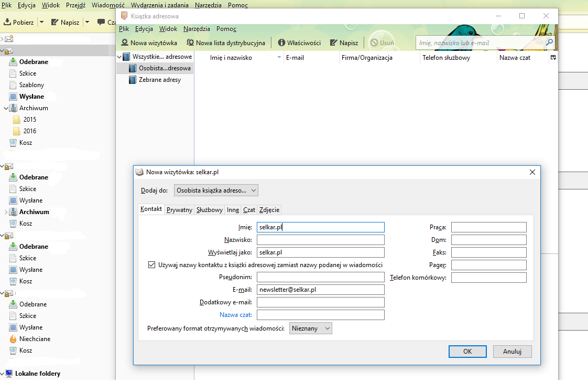Click the column picker icon in contact list header
Viewport: 588px width, 382px height.
(553, 57)
